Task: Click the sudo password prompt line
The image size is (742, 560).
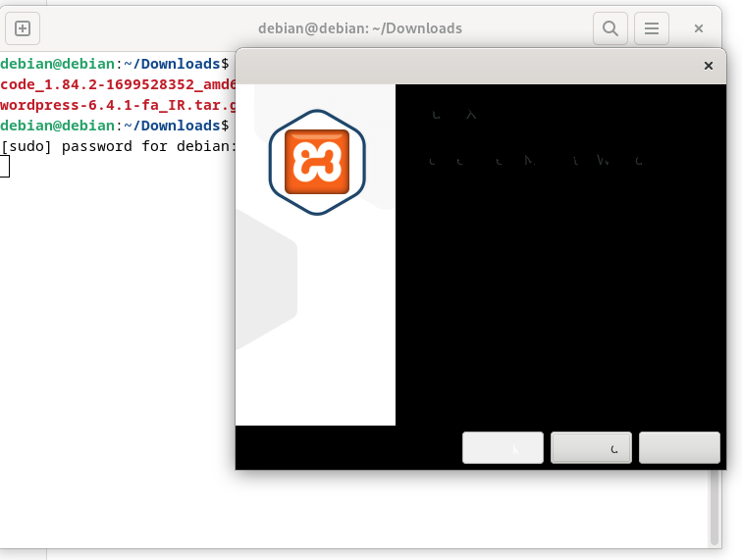Action: (x=118, y=146)
